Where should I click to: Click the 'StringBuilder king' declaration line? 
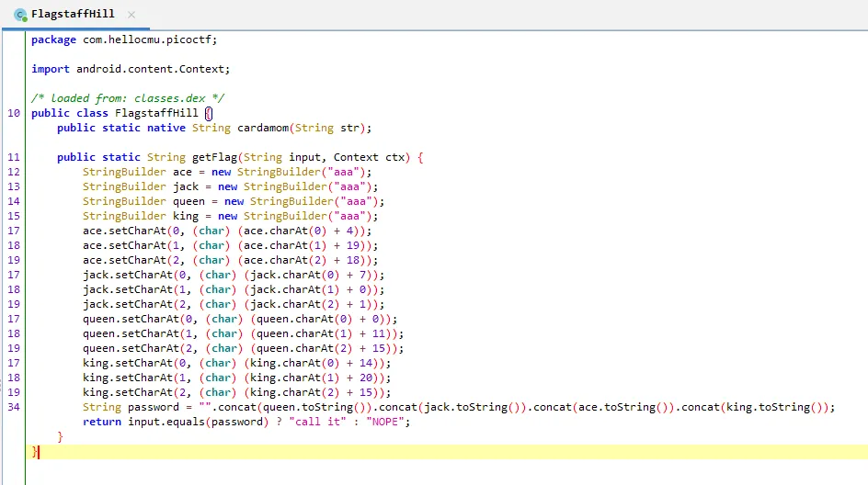230,216
